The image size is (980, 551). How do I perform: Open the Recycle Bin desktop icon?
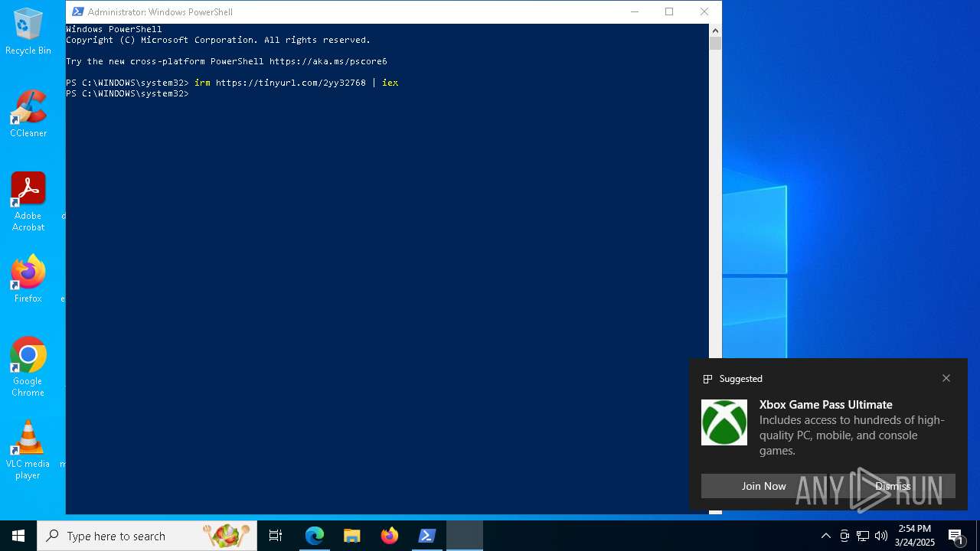(x=28, y=31)
